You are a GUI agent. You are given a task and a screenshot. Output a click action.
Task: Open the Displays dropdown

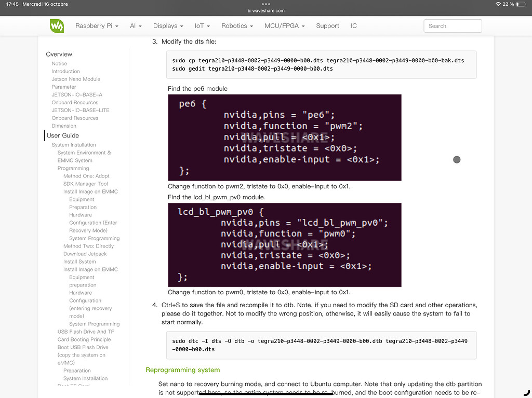click(167, 25)
